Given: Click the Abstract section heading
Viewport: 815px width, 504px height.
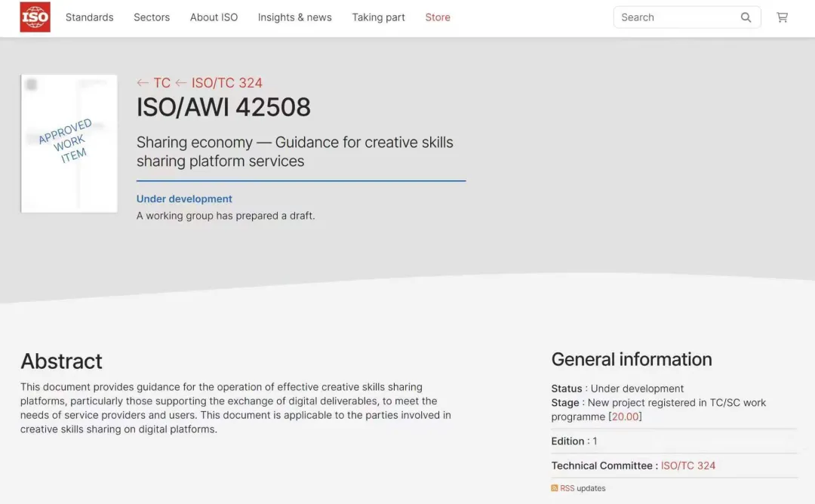Looking at the screenshot, I should click(x=61, y=361).
